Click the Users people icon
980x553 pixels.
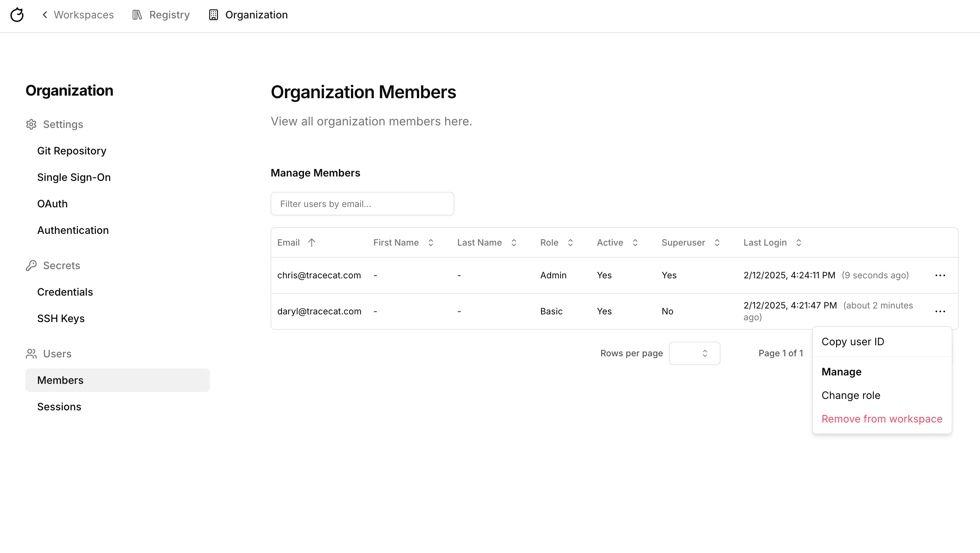pyautogui.click(x=31, y=354)
